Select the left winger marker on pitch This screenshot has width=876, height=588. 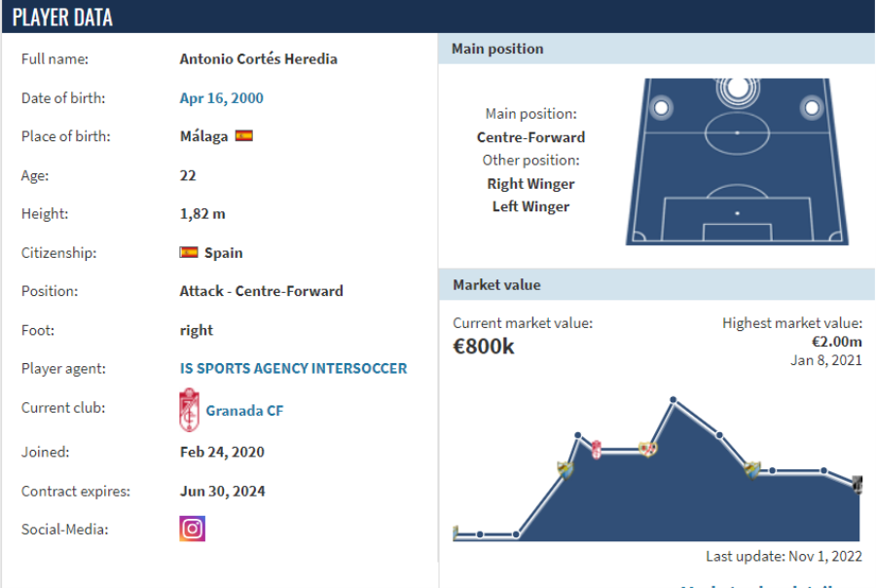[662, 107]
